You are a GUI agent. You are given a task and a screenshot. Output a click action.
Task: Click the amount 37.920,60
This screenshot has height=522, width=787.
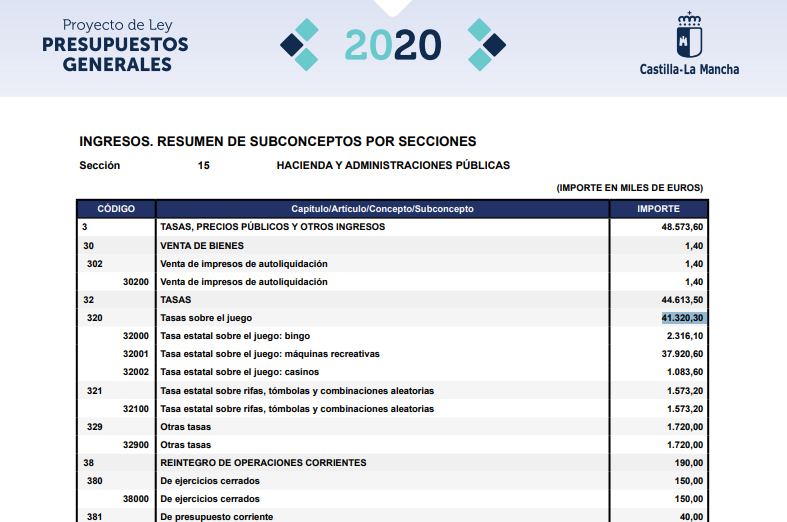(x=682, y=354)
